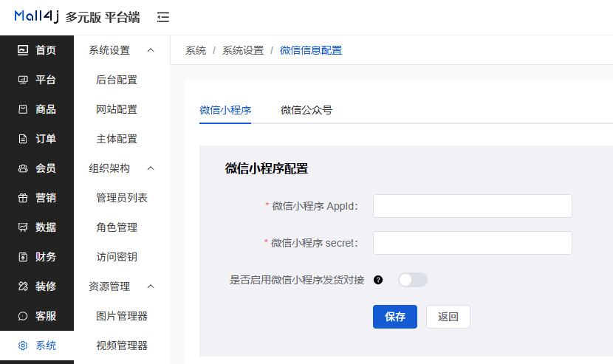This screenshot has height=364, width=613.
Task: Focus the 微信小程序 secret input field
Action: pos(472,243)
